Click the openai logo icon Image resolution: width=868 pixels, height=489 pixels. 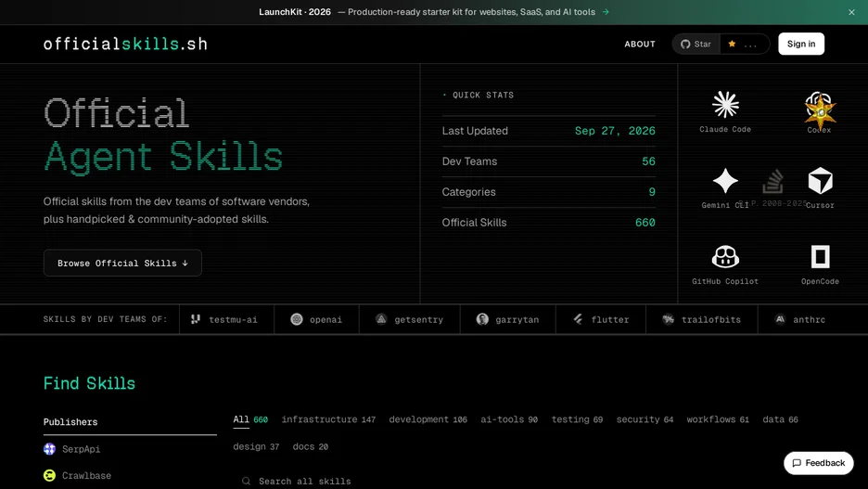[297, 319]
